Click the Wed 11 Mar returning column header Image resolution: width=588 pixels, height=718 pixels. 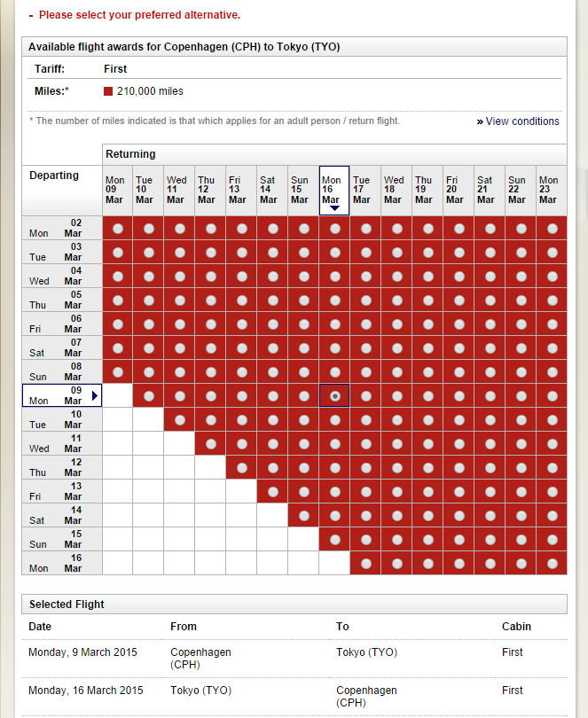(176, 190)
